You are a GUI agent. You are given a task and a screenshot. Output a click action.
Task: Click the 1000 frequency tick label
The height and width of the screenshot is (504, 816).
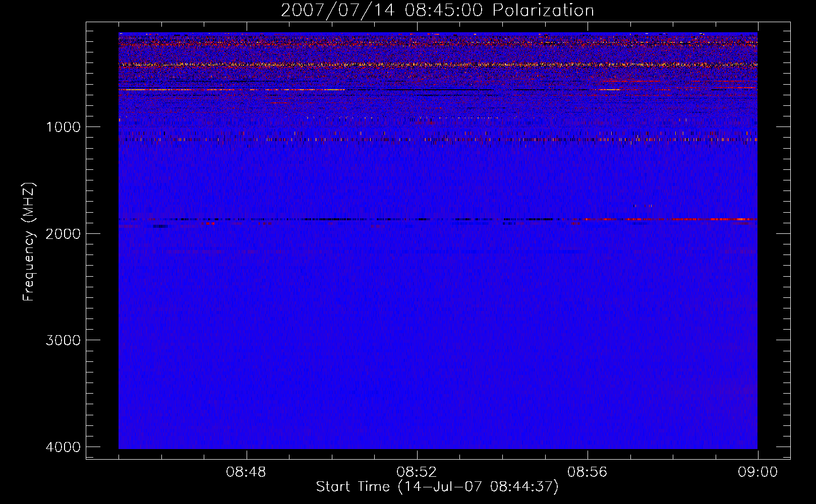63,127
